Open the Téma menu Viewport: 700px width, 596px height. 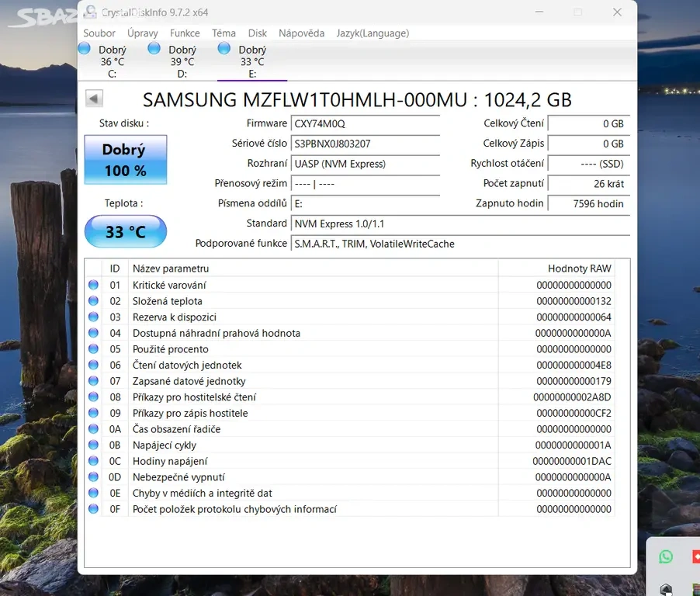point(224,33)
